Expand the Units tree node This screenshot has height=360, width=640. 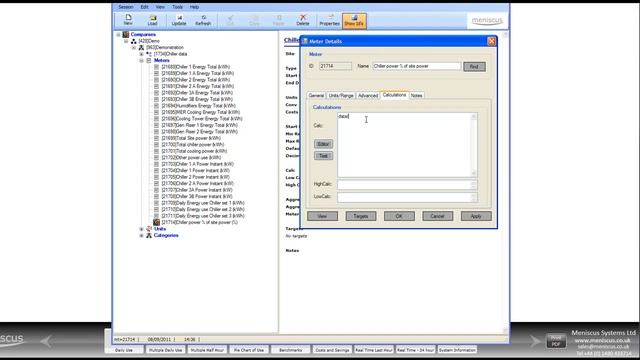click(141, 229)
